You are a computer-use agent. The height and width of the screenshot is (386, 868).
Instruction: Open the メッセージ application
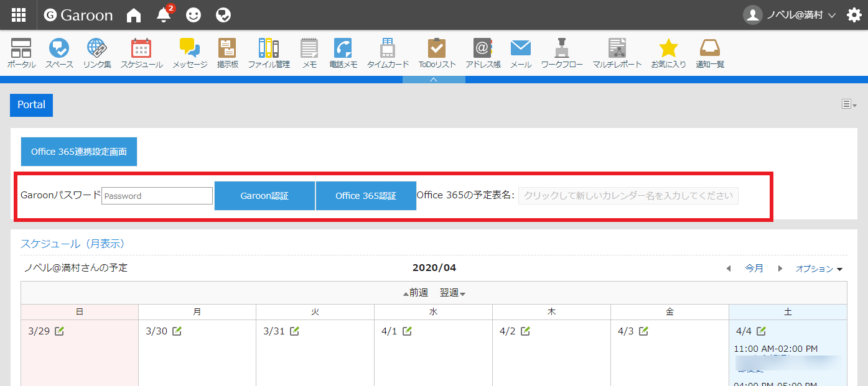[190, 53]
